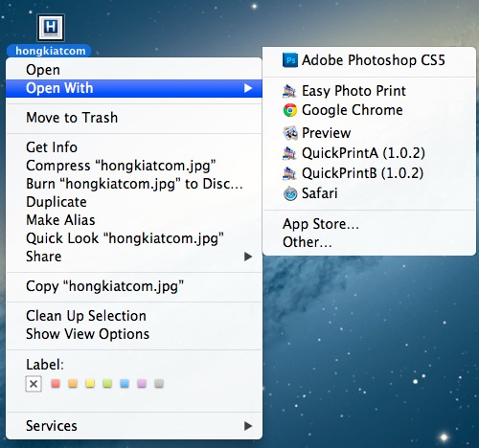Choose Open from the context menu
479x448 pixels.
tap(134, 70)
